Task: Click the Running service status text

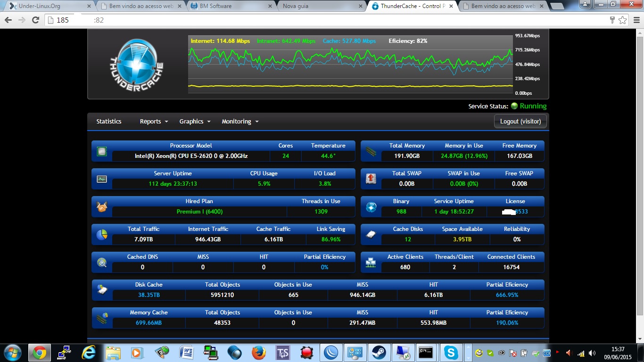Action: point(533,106)
